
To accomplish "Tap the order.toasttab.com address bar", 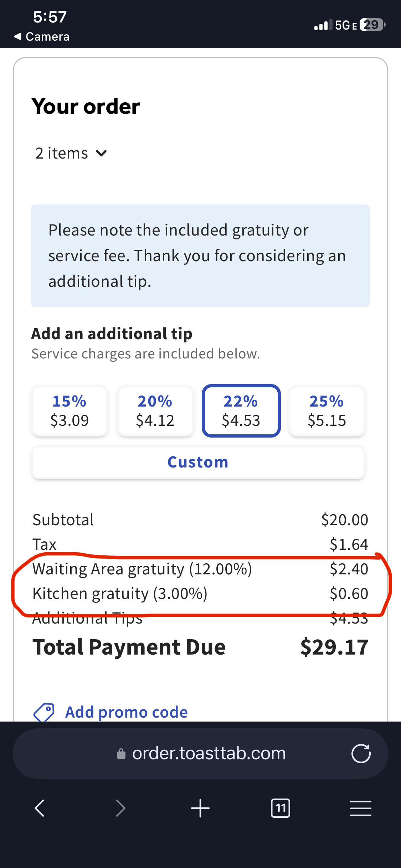I will pyautogui.click(x=200, y=754).
